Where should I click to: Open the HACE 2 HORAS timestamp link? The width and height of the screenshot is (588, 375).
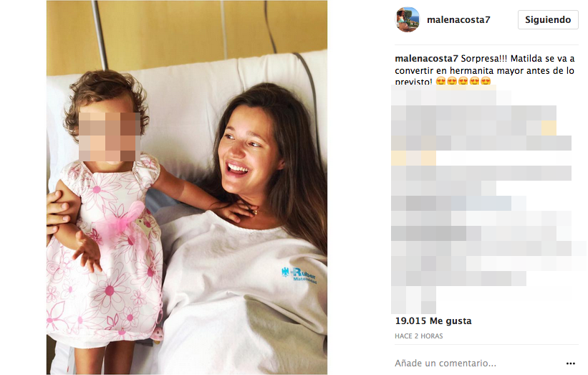418,336
